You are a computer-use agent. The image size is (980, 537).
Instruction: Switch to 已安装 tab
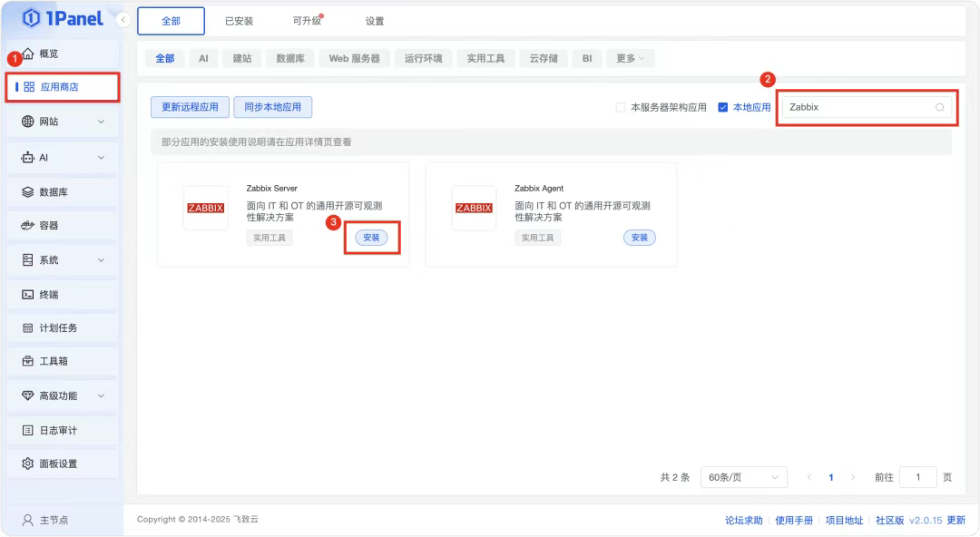239,21
